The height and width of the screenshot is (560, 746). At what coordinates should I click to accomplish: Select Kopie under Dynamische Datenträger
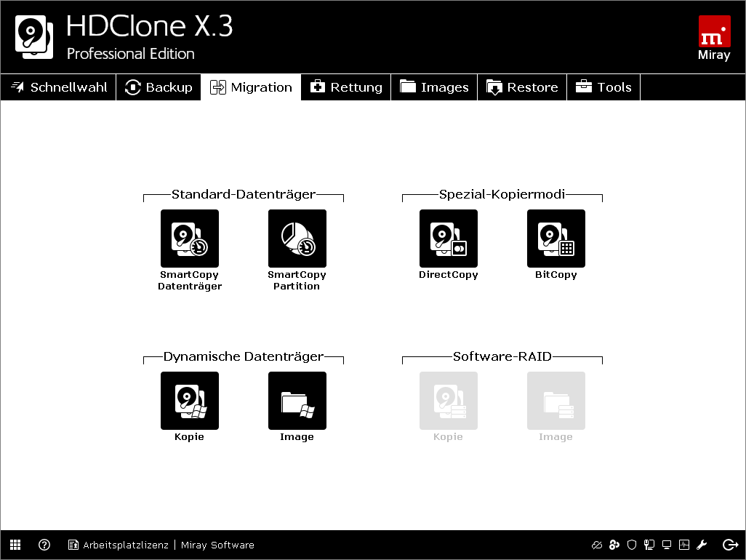pyautogui.click(x=189, y=401)
